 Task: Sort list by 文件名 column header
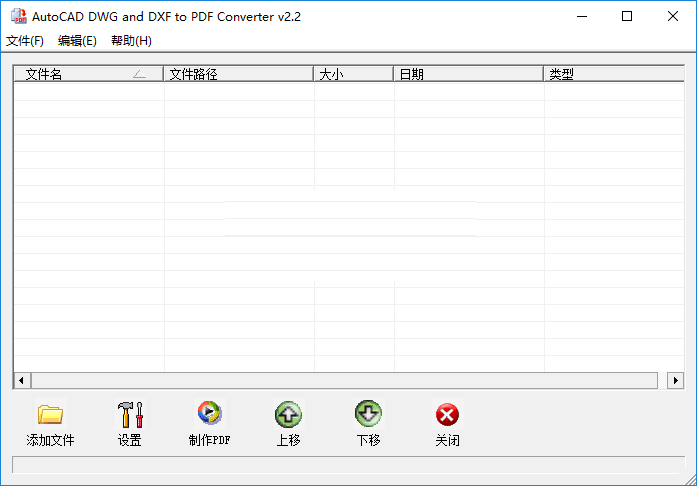[88, 74]
